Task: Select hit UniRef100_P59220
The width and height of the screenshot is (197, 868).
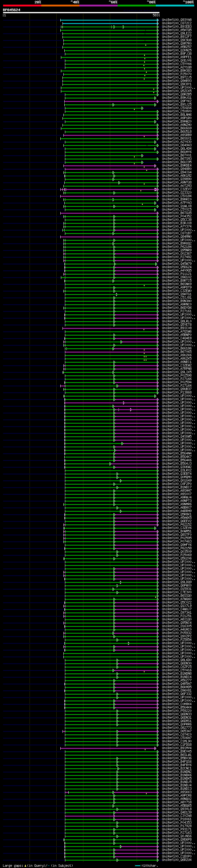Action: pos(177,711)
